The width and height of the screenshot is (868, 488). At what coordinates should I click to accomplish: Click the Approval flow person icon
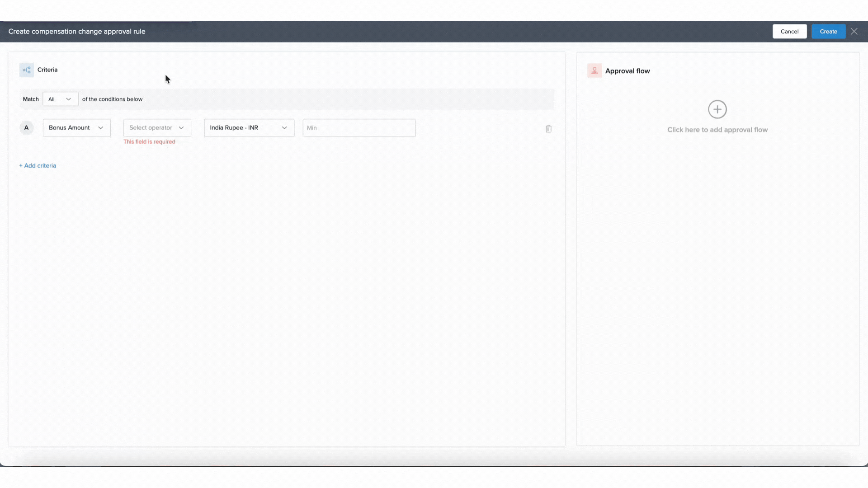(x=594, y=71)
